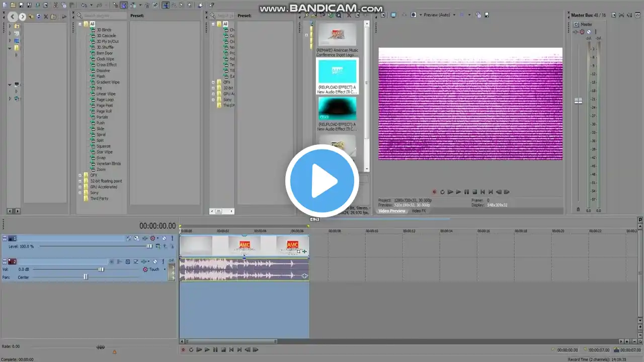Click the Open project folder icon

[12, 5]
